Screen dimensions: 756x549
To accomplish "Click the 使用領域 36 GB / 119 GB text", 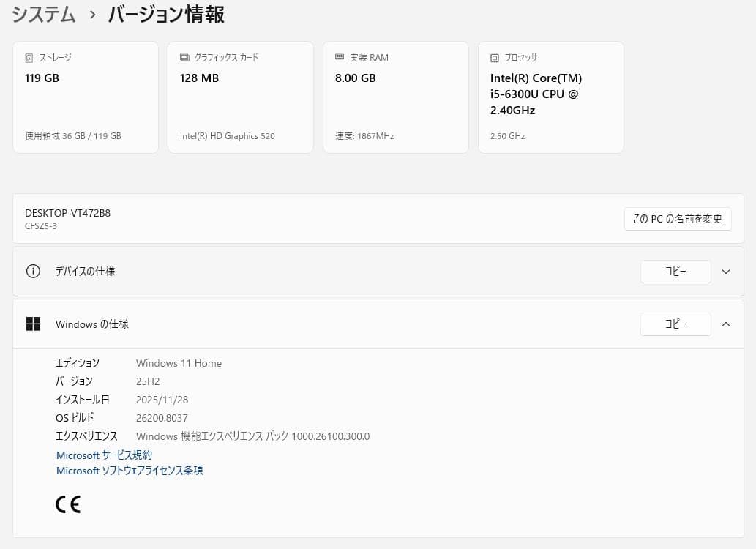I will pyautogui.click(x=73, y=136).
